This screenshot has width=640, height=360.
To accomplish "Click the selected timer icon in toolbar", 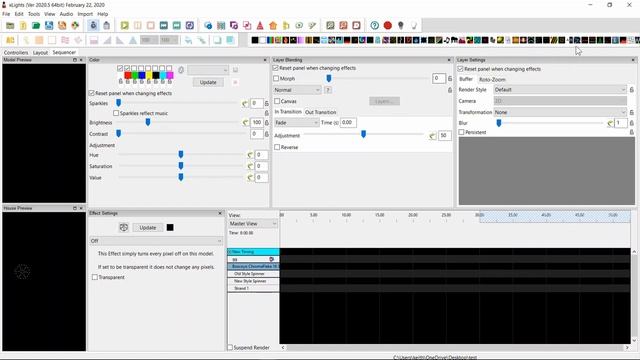I will (x=93, y=26).
